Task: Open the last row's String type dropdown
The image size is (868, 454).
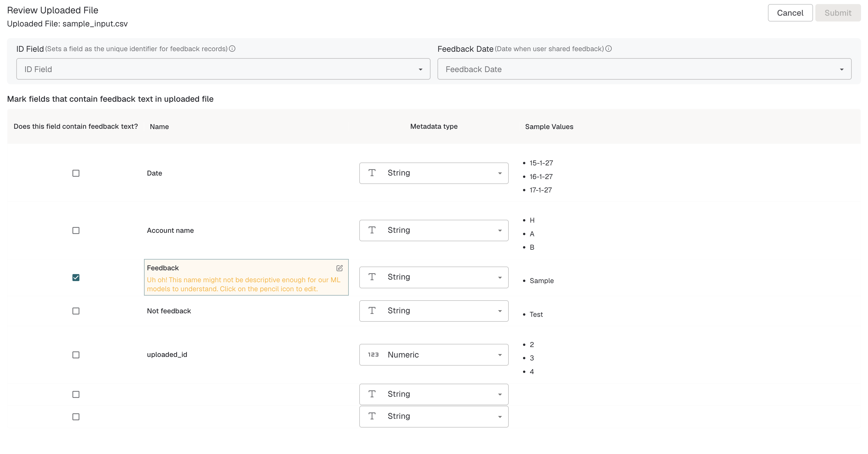Action: tap(434, 417)
